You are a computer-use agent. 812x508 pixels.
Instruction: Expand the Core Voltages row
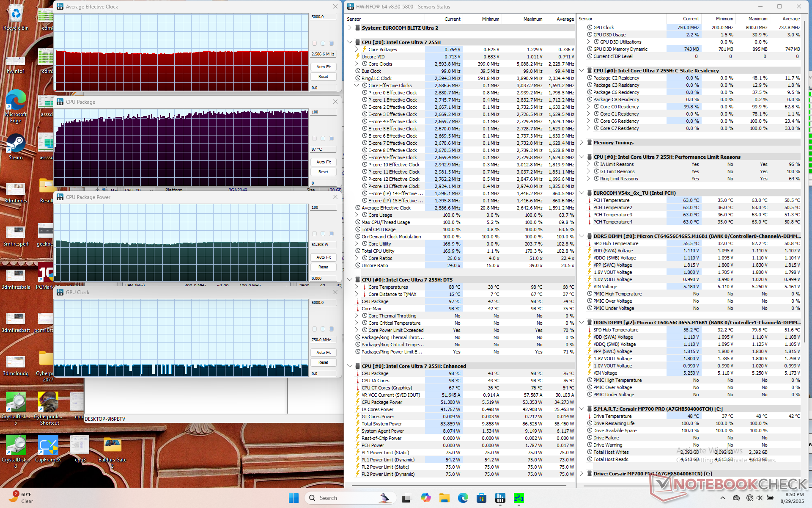(357, 50)
